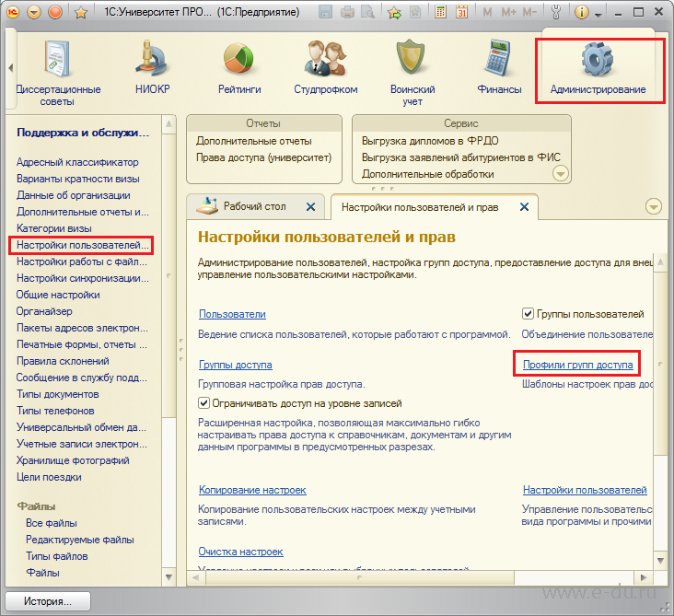
Task: Close Настройки пользователей и прав tab
Action: [x=524, y=207]
